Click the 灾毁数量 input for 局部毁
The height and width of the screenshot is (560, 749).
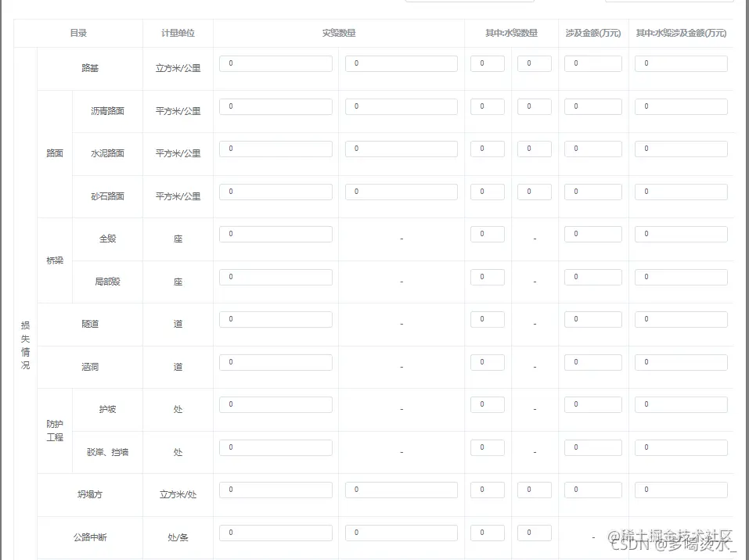pos(275,278)
